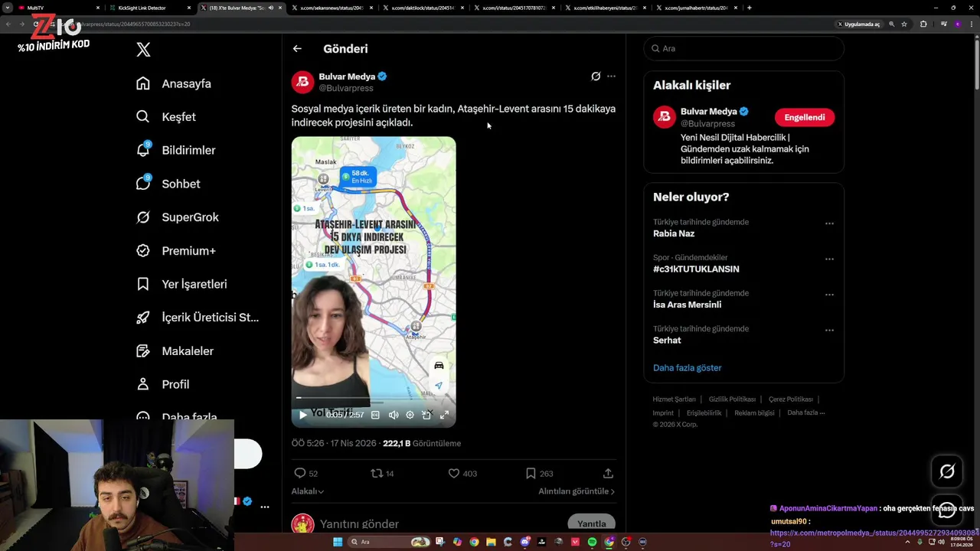The height and width of the screenshot is (551, 980).
Task: Expand the Alakalı replies sort dropdown
Action: (x=308, y=491)
